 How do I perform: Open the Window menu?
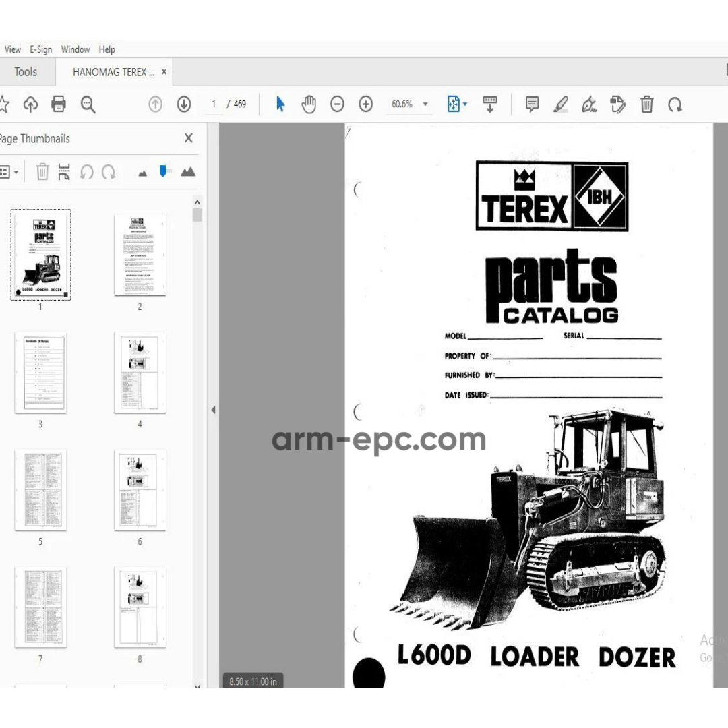coord(75,49)
